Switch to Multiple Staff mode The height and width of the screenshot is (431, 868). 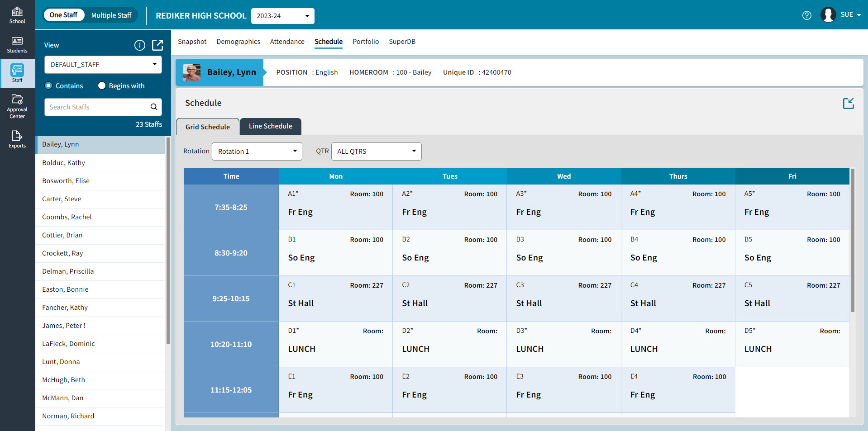point(111,15)
